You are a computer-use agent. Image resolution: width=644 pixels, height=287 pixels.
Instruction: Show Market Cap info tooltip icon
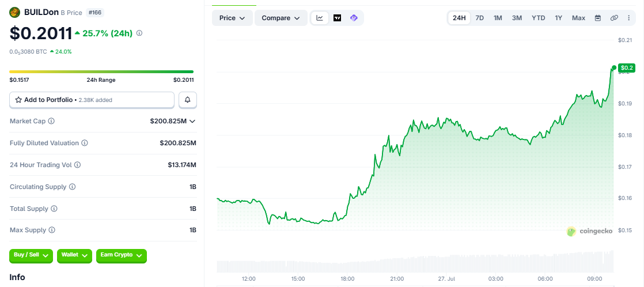click(x=51, y=121)
